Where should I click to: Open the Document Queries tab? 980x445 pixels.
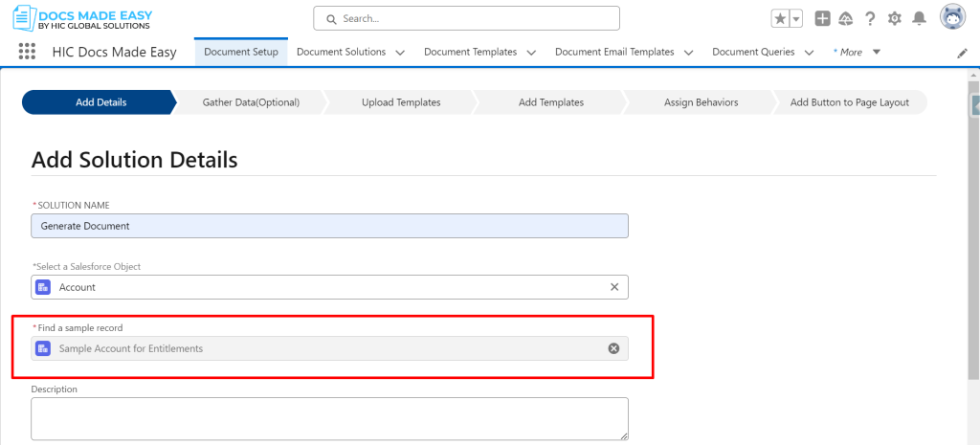point(754,52)
